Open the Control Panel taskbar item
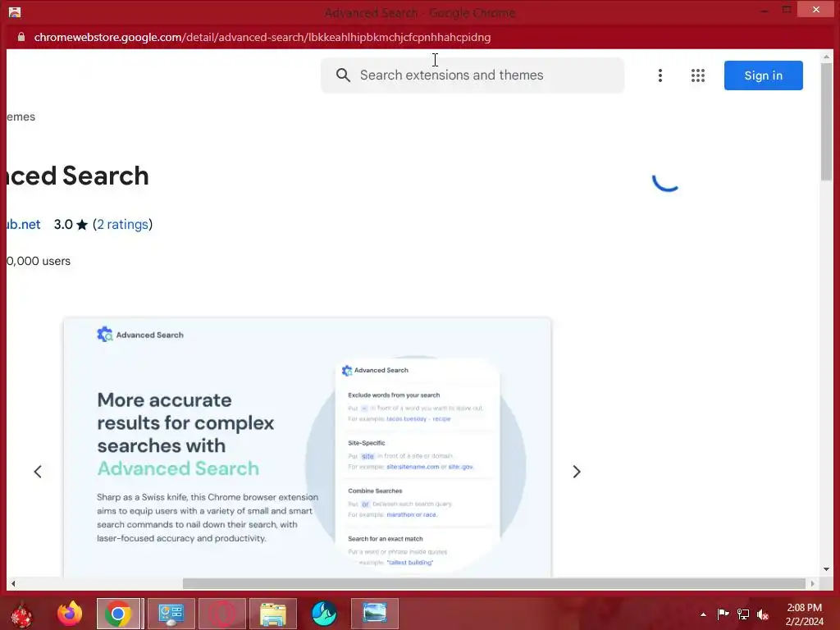Screen dimensions: 840x630 click(x=171, y=614)
